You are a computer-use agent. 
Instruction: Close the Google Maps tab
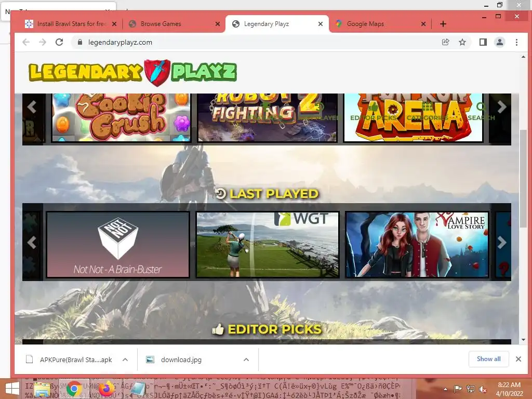[423, 24]
